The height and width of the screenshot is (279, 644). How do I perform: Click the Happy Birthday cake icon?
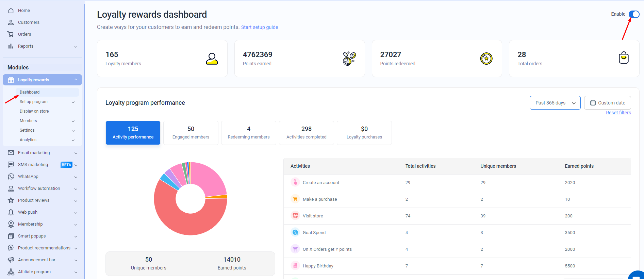click(295, 266)
